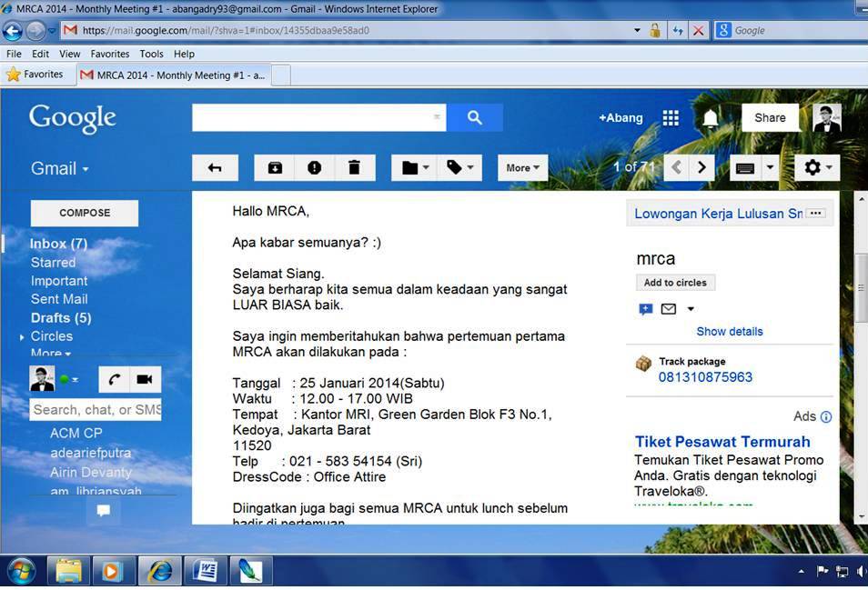Screen dimensions: 868x590
Task: Click the back to inbox arrow button
Action: click(x=216, y=167)
